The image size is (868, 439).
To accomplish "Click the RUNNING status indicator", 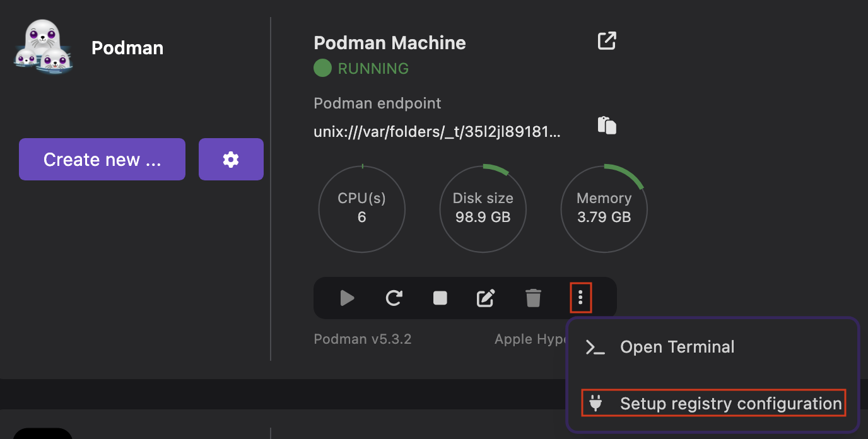I will [x=361, y=67].
